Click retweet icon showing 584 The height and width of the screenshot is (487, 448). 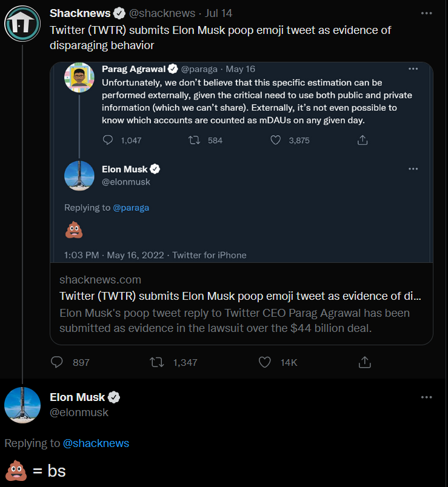194,140
